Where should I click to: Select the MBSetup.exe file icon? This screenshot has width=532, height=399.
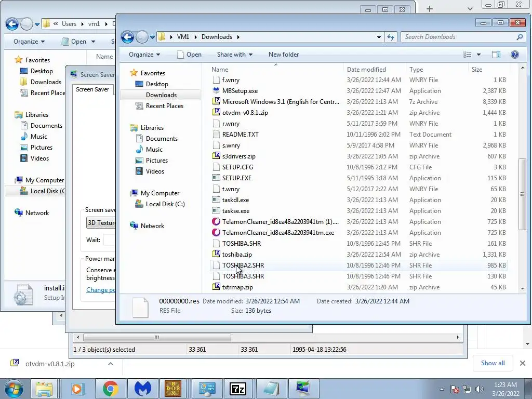[216, 90]
